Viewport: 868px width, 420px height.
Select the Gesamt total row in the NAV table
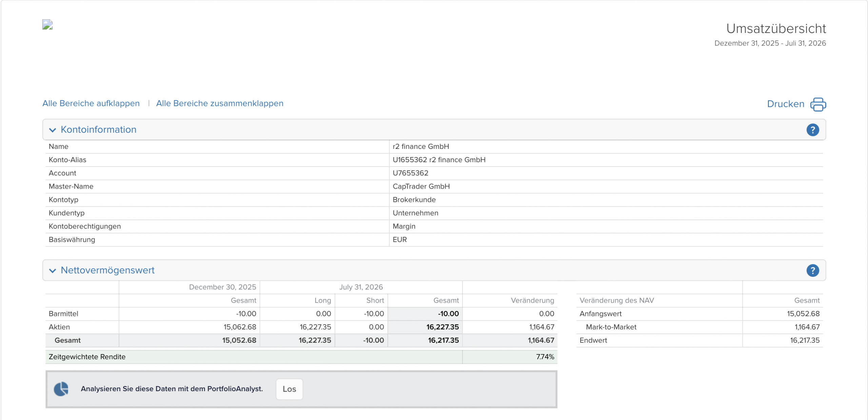click(301, 340)
